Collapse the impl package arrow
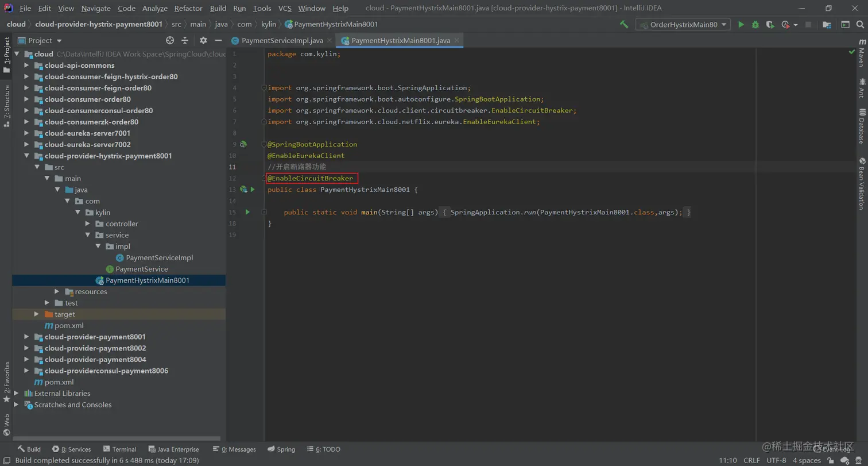Screen dimensions: 868x466 98,247
